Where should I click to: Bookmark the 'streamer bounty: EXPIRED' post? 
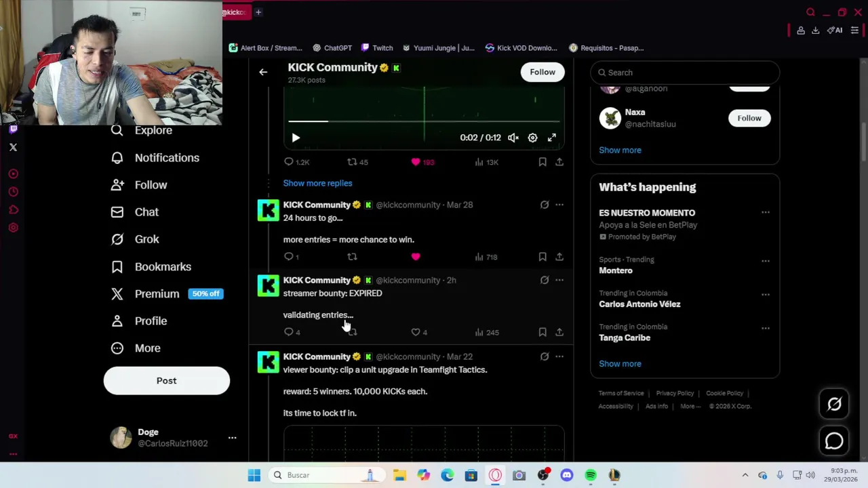[x=542, y=332]
